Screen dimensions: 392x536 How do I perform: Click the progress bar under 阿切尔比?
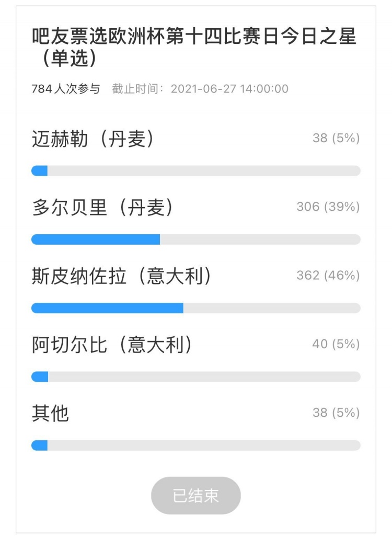pyautogui.click(x=196, y=377)
